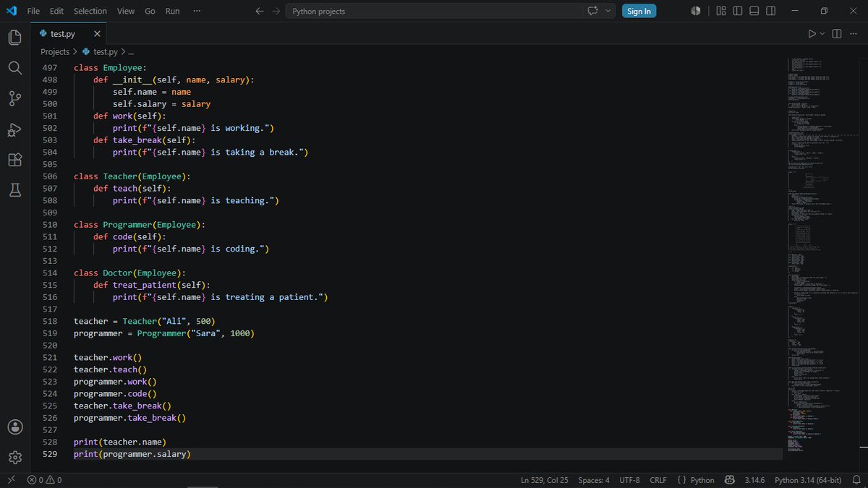Open the Run menu
868x488 pixels.
173,11
